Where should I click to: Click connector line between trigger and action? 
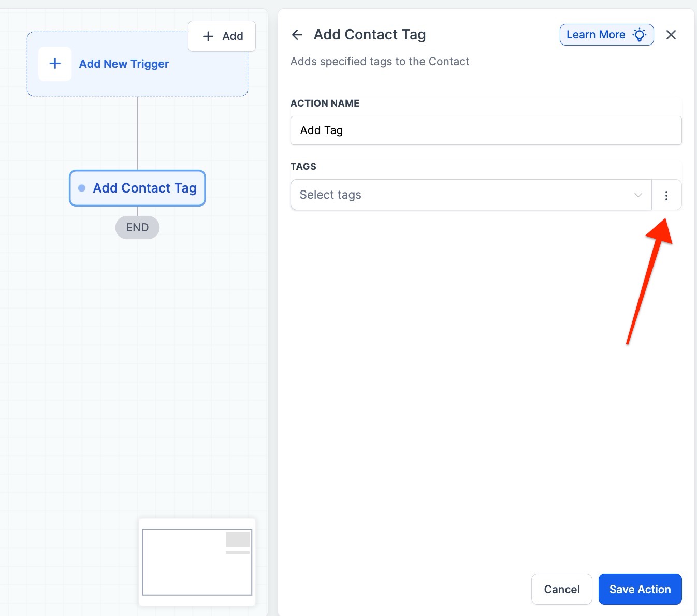click(137, 133)
